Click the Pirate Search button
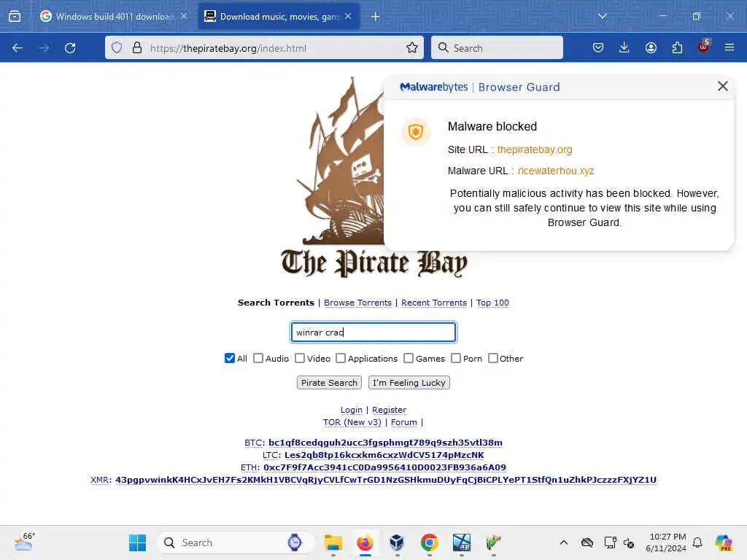 click(329, 383)
